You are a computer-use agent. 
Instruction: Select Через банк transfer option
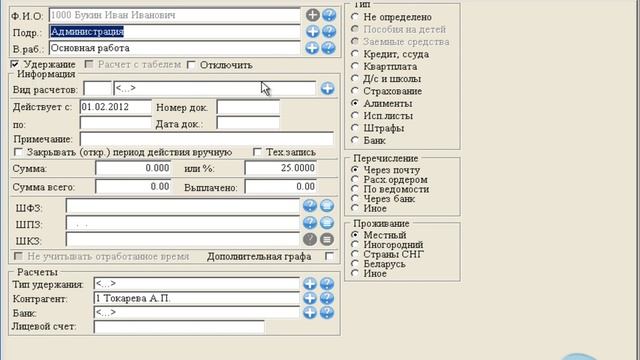[x=355, y=198]
